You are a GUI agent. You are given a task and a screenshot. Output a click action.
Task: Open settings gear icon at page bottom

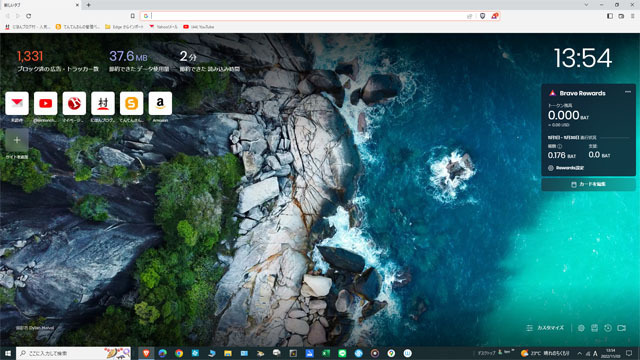pos(581,328)
